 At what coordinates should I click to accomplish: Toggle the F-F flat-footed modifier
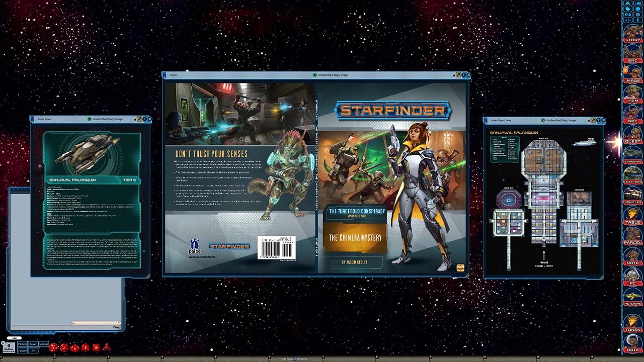33,350
